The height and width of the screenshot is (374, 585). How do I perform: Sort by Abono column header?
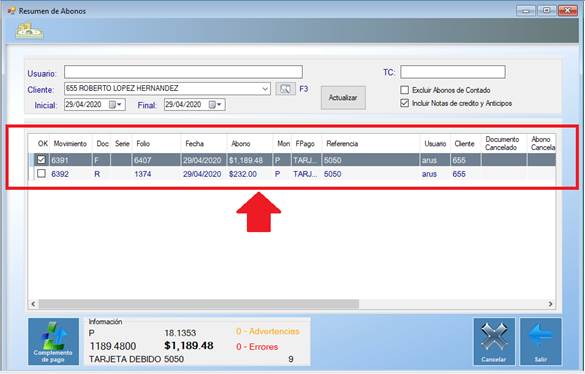[x=250, y=144]
